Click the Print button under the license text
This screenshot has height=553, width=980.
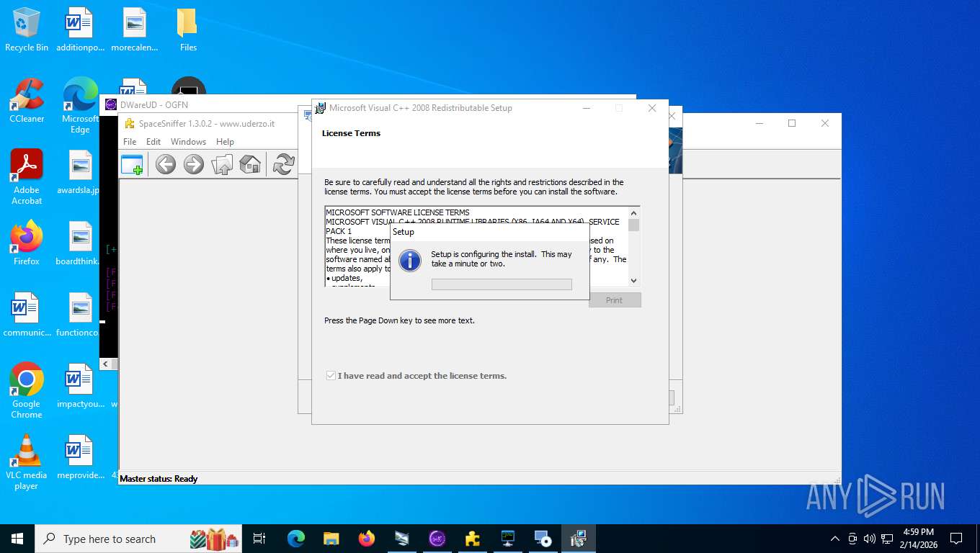(x=614, y=300)
